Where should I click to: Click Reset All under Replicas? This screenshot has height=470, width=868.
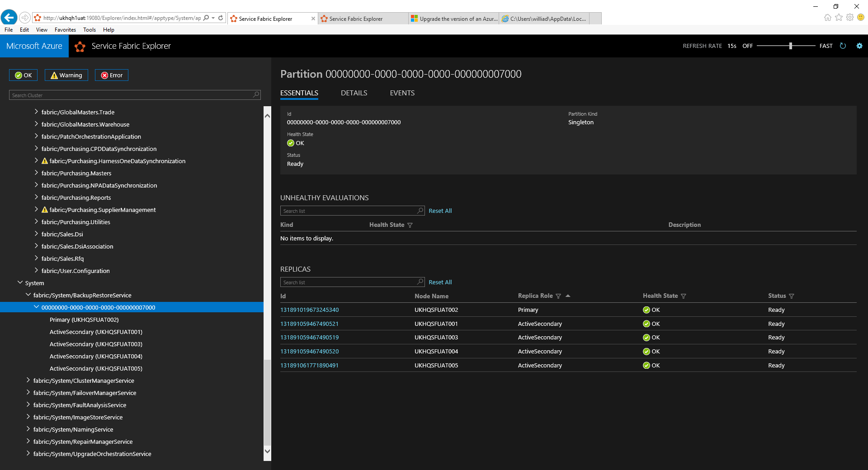(440, 282)
